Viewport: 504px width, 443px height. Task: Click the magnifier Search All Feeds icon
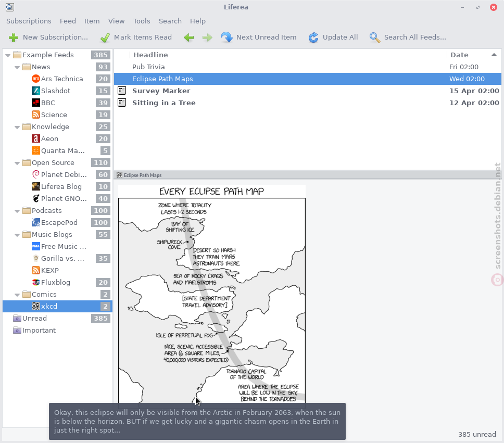[x=375, y=37]
